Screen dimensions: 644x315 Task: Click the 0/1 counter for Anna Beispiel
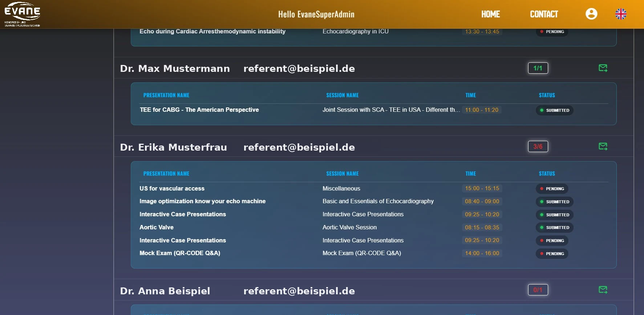pyautogui.click(x=538, y=290)
